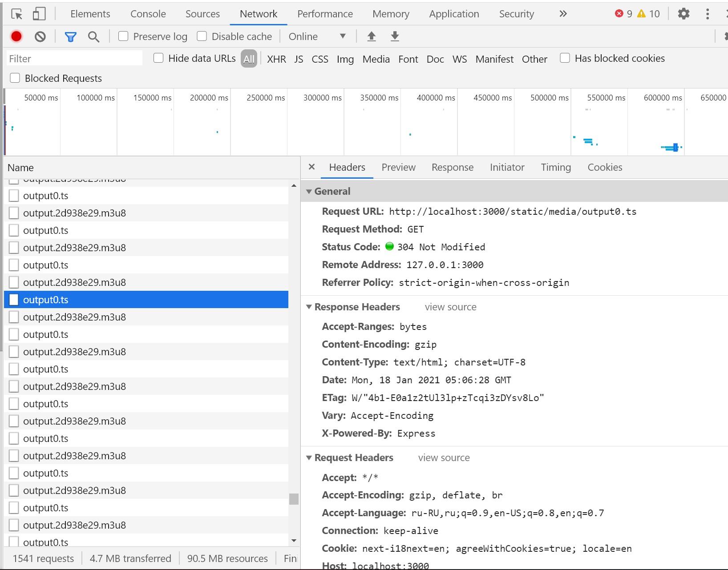The width and height of the screenshot is (728, 570).
Task: Show the Cookies tab
Action: click(x=605, y=167)
